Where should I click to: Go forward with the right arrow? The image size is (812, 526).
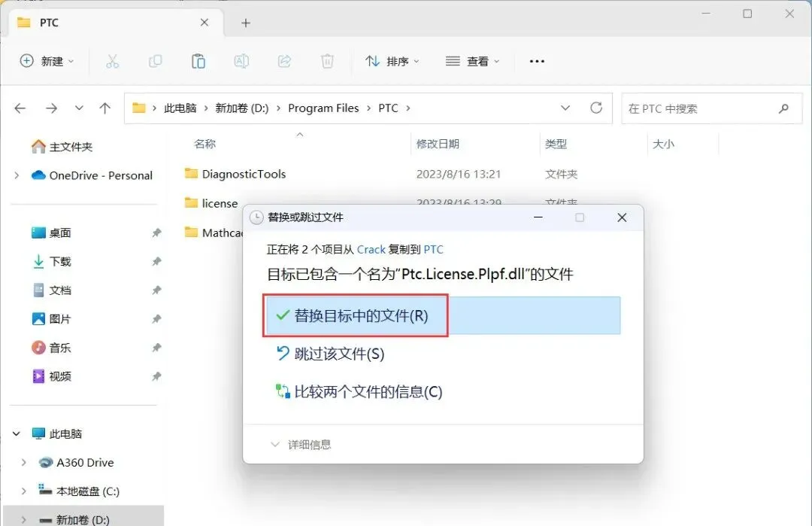(x=51, y=108)
